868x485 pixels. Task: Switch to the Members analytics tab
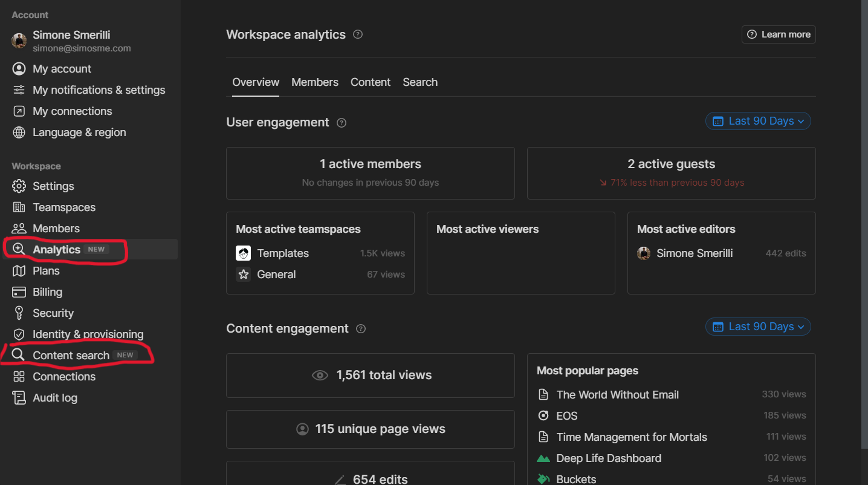[315, 82]
